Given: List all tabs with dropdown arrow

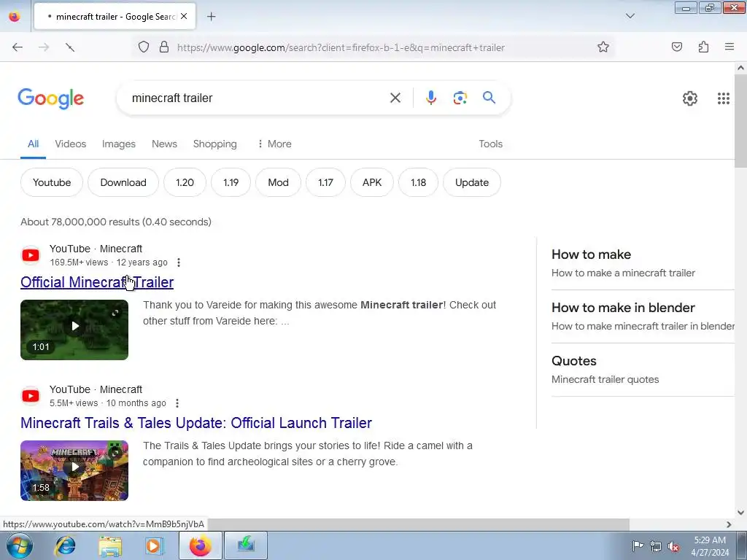Looking at the screenshot, I should coord(630,16).
